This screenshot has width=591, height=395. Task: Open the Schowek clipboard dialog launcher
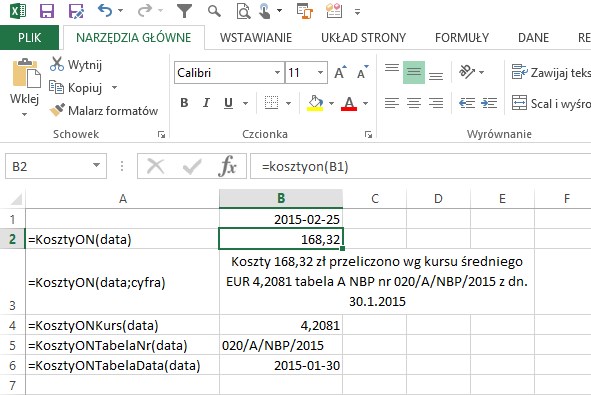[161, 135]
